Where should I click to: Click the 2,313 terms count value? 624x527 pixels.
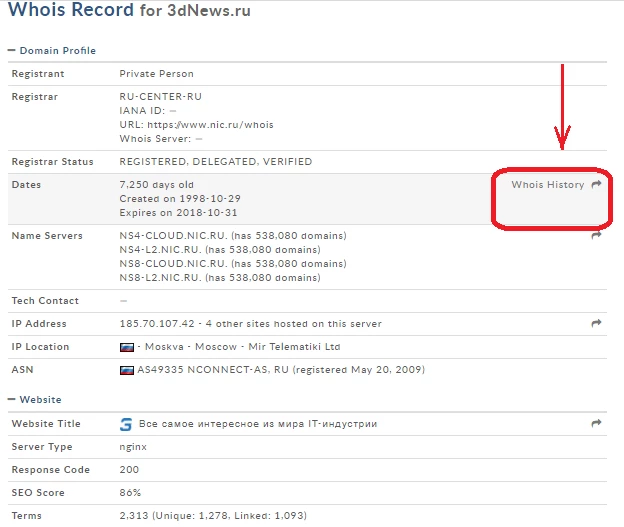pos(134,516)
